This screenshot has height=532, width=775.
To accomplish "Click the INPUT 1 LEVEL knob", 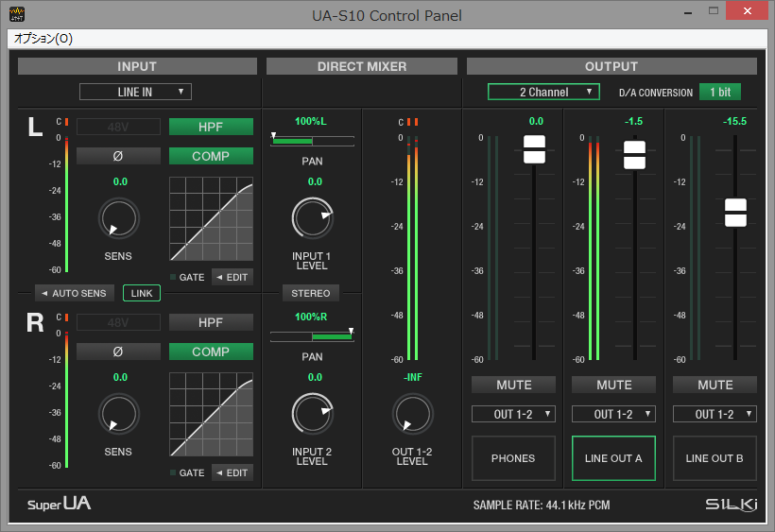I will click(314, 218).
